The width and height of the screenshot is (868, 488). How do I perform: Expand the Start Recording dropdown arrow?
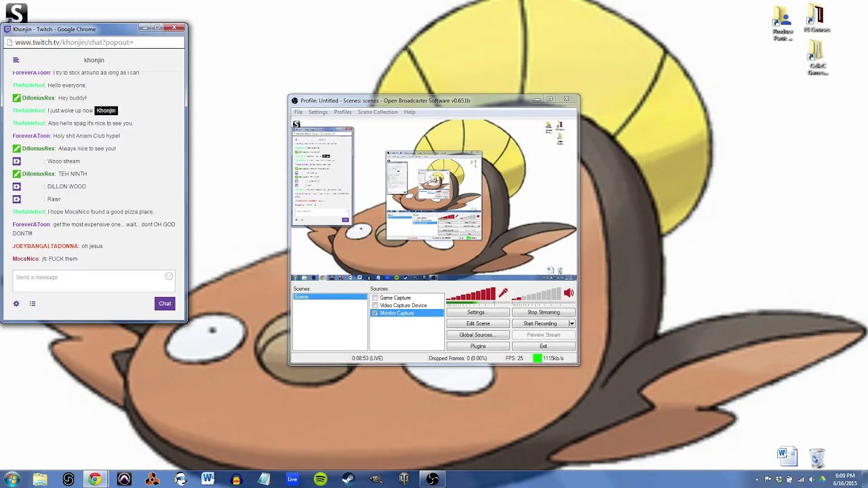point(572,323)
